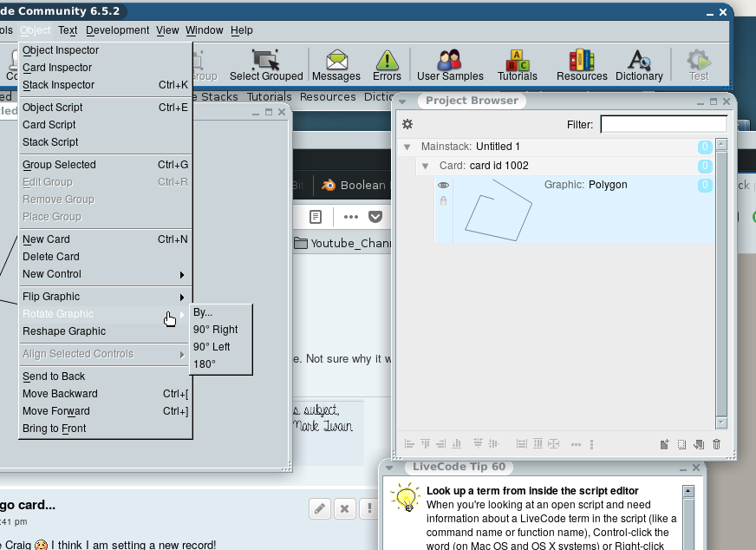
Task: Choose 90° Right rotation
Action: tap(221, 330)
